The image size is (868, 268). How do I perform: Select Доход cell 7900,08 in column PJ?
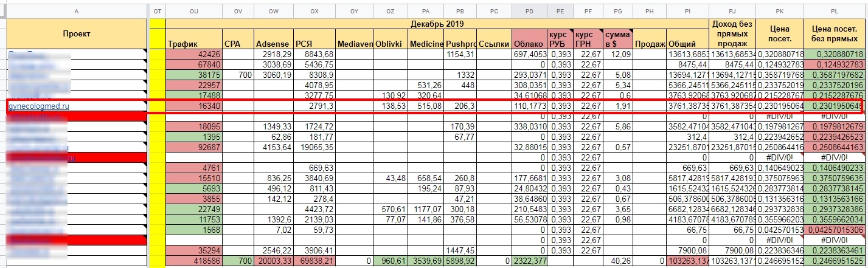click(x=732, y=251)
